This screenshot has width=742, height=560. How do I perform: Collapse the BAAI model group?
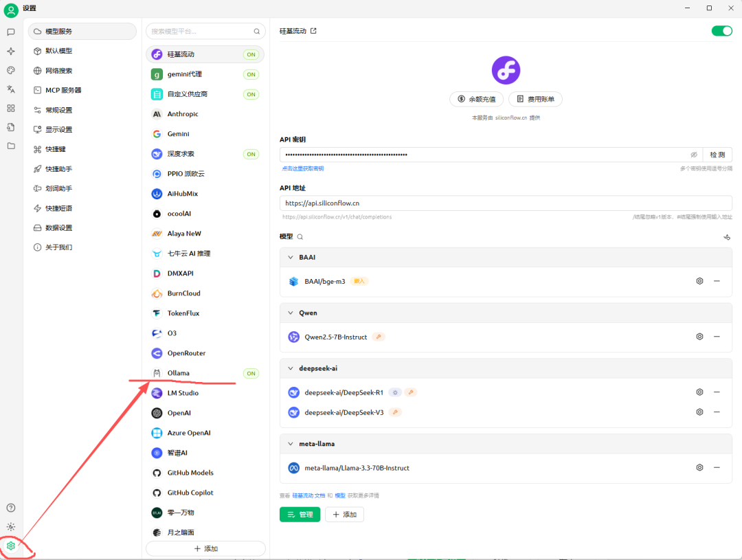tap(291, 257)
